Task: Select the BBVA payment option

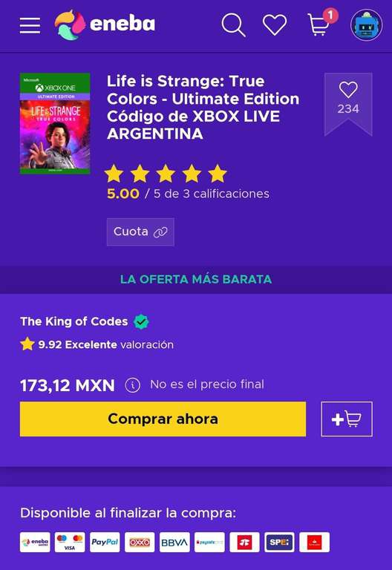Action: (x=174, y=542)
